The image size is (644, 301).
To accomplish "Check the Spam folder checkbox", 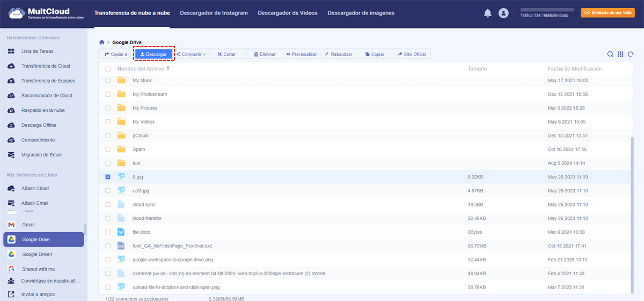I will click(x=108, y=149).
